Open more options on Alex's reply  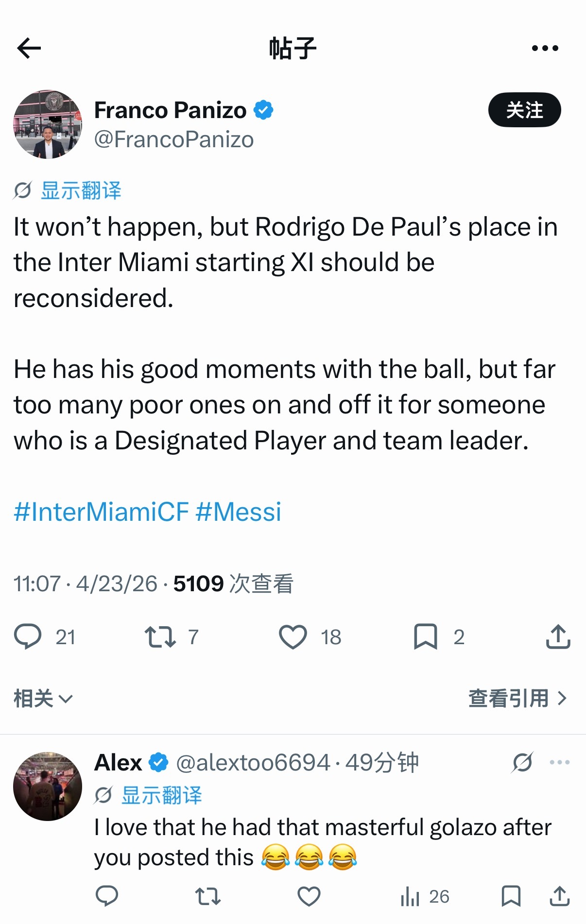pyautogui.click(x=559, y=762)
